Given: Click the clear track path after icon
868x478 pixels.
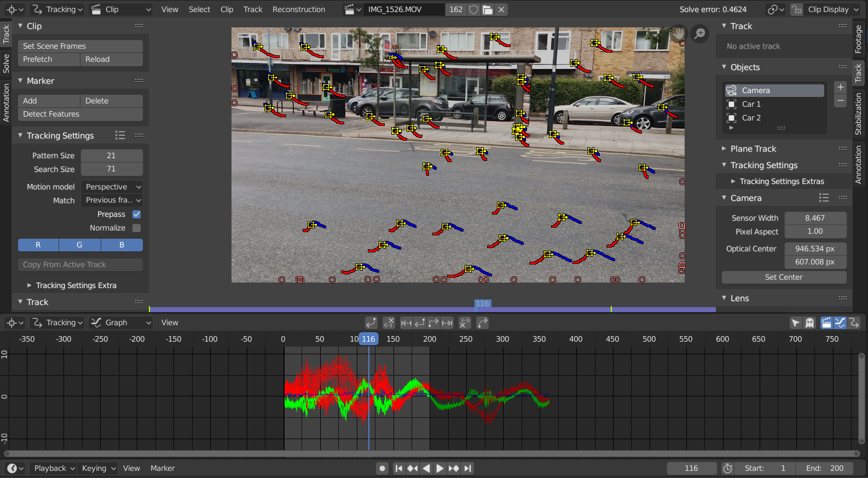Looking at the screenshot, I should pos(465,323).
